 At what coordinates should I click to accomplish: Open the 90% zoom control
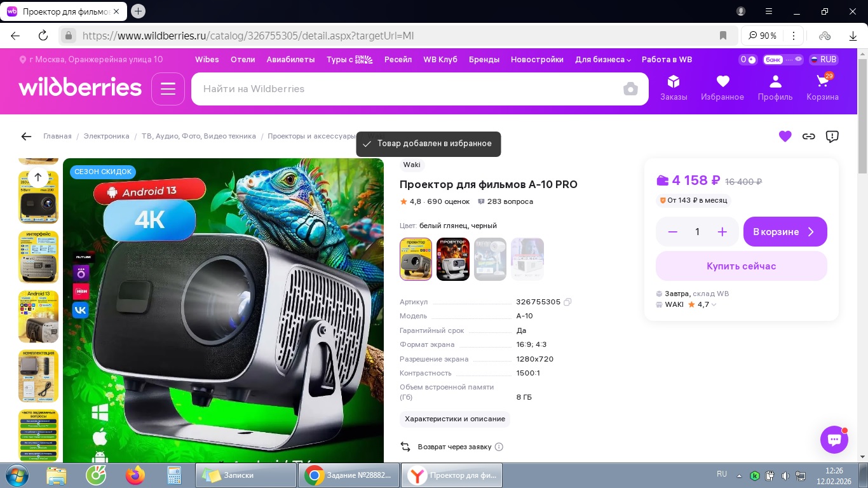[x=763, y=36]
